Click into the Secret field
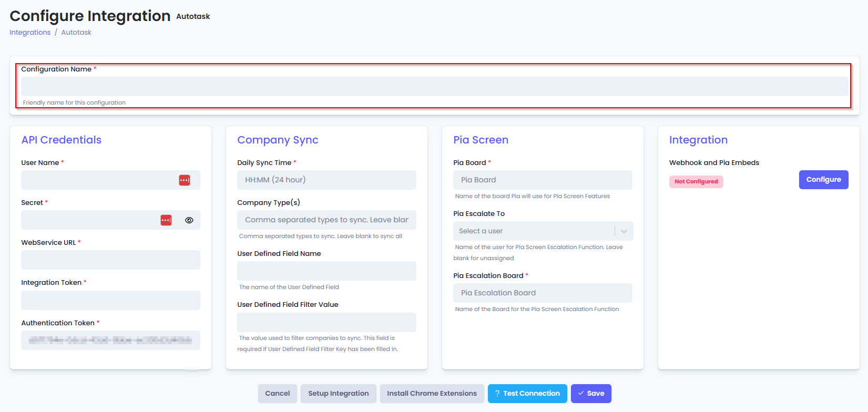This screenshot has height=412, width=868. 110,220
